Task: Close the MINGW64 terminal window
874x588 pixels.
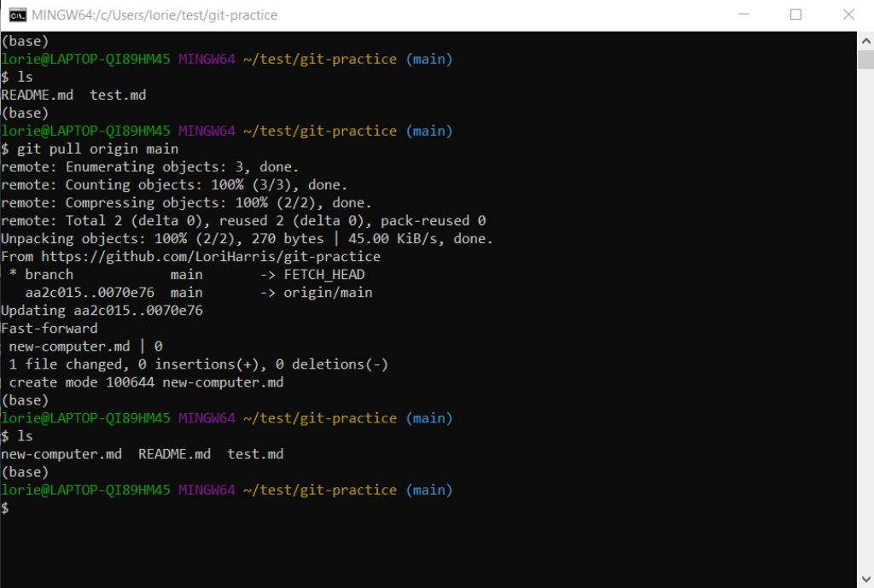Action: coord(848,15)
